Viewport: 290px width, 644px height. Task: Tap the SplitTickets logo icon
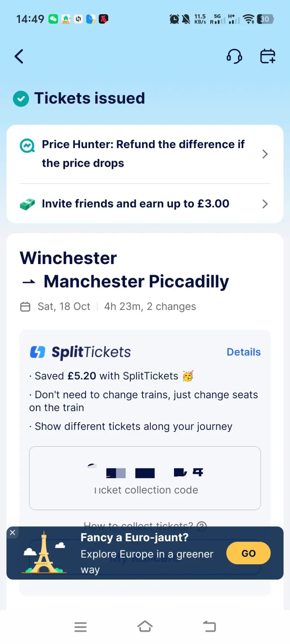[x=37, y=352]
